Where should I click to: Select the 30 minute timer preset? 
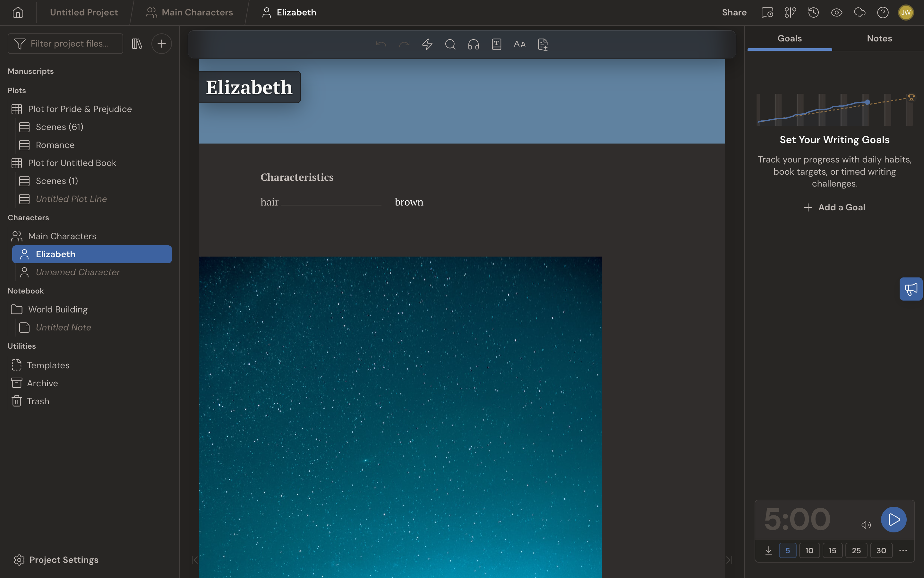point(881,550)
